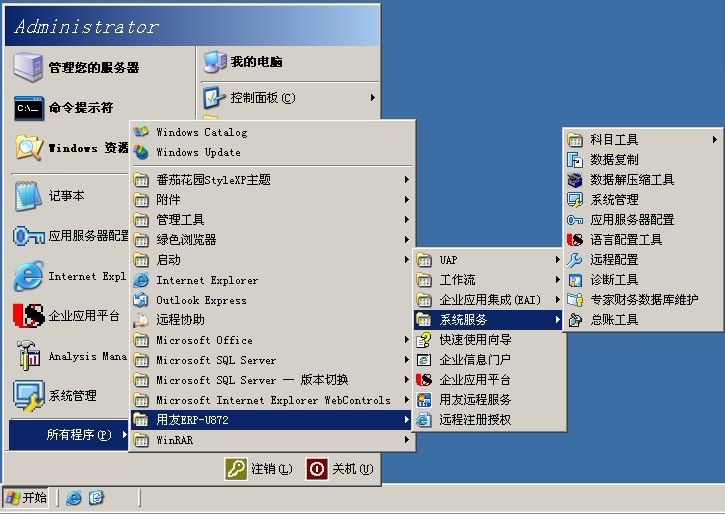Select 用友ERP-U872 menu entry
Screen dimensions: 725x515
pos(271,420)
